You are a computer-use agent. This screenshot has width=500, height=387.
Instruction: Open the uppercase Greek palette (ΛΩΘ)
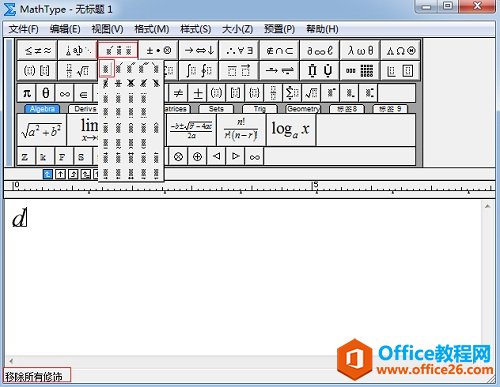401,50
